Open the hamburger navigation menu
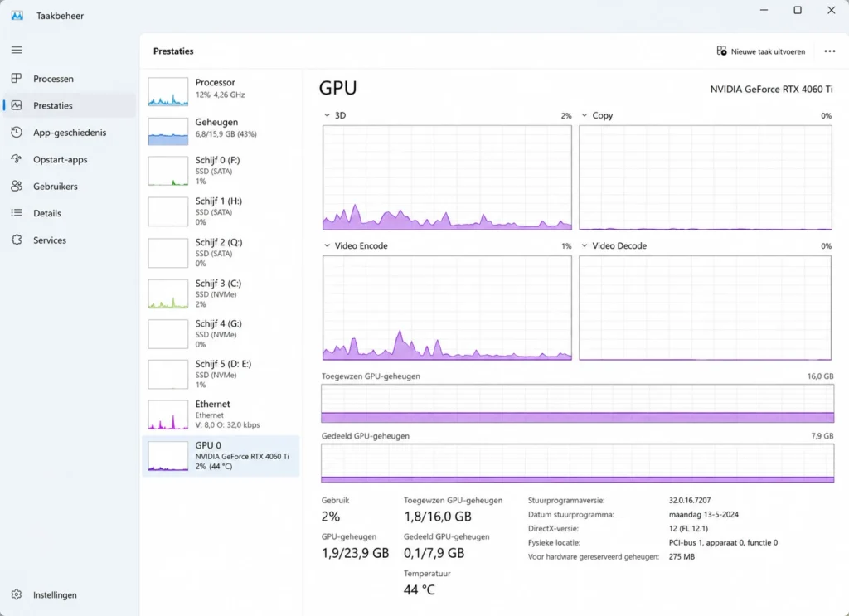The width and height of the screenshot is (849, 616). tap(17, 50)
